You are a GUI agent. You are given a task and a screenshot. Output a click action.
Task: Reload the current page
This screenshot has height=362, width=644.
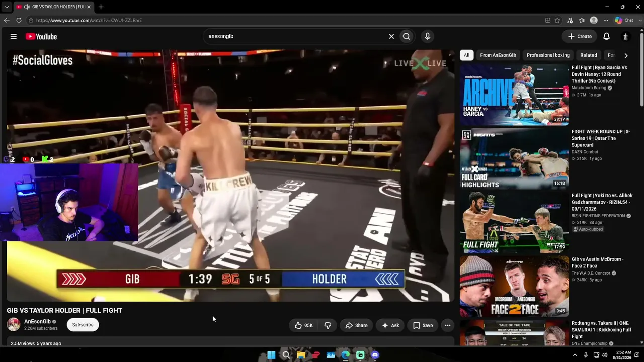19,20
